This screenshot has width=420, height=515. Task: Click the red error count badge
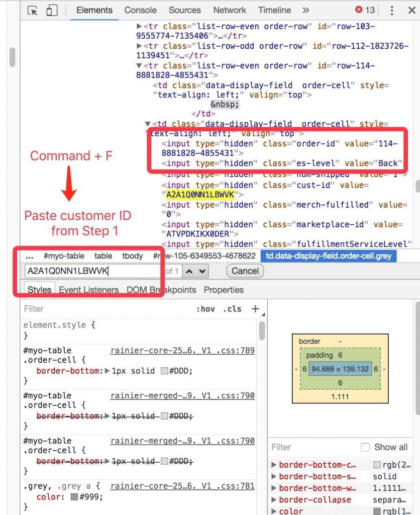(x=365, y=10)
